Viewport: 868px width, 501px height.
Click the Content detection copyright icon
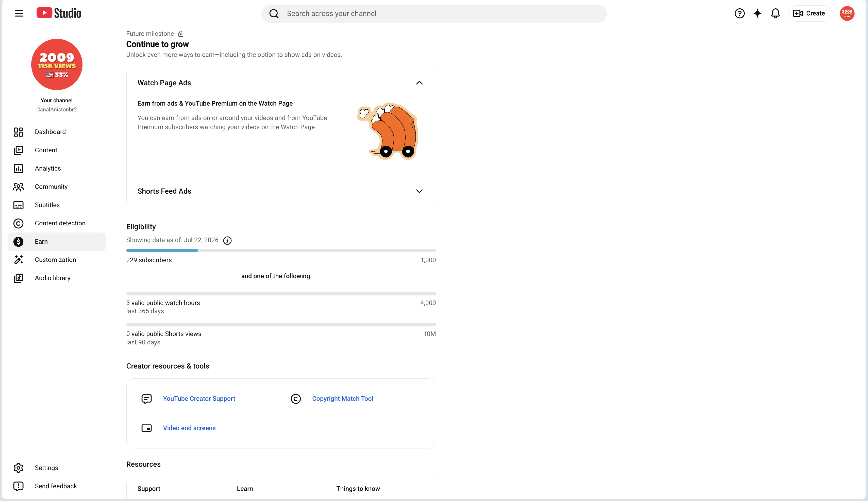pyautogui.click(x=18, y=223)
